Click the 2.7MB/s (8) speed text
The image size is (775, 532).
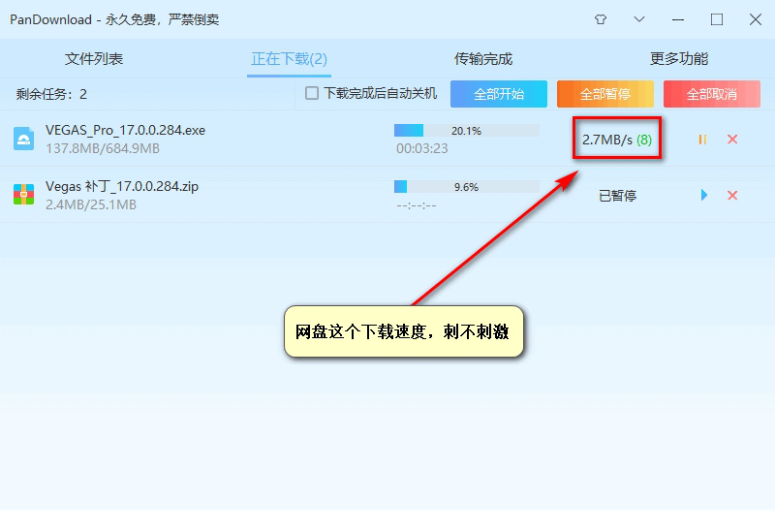617,140
